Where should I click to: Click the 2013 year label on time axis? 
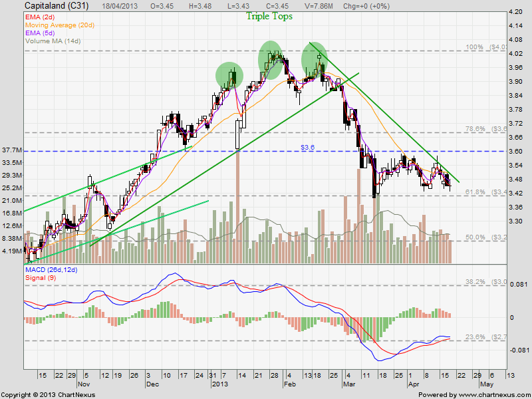[219, 384]
